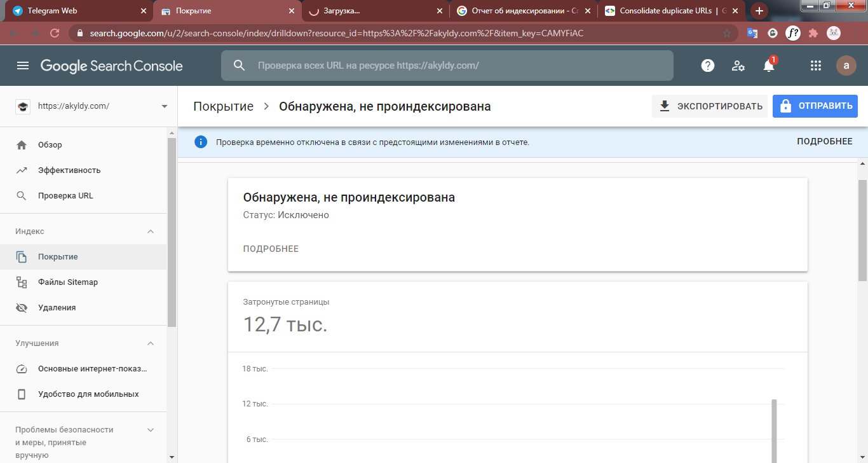Click the Google Search Console logo

[x=112, y=66]
